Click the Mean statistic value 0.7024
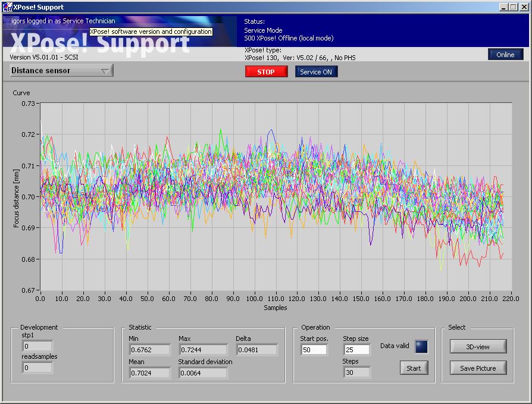Screen dimensions: 532x404 [x=149, y=373]
